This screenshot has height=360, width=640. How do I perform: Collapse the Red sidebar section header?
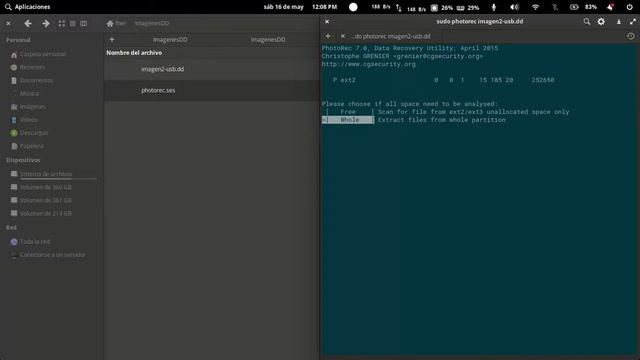tap(11, 227)
